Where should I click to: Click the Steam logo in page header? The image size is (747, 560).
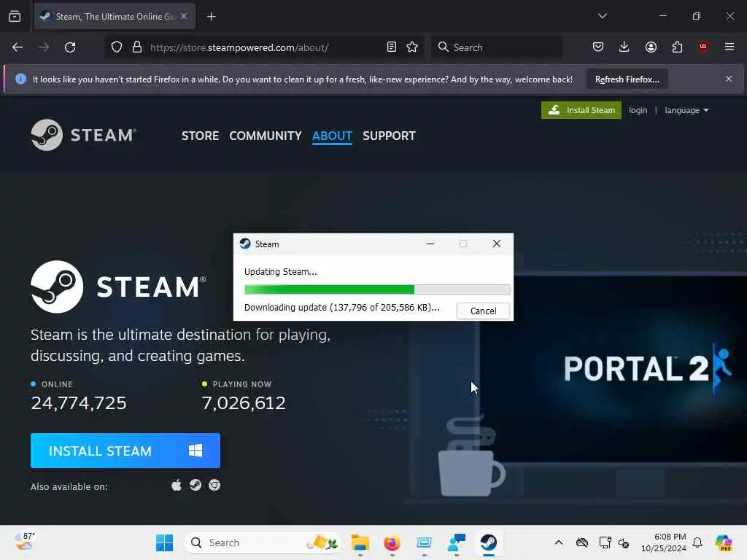click(x=84, y=135)
